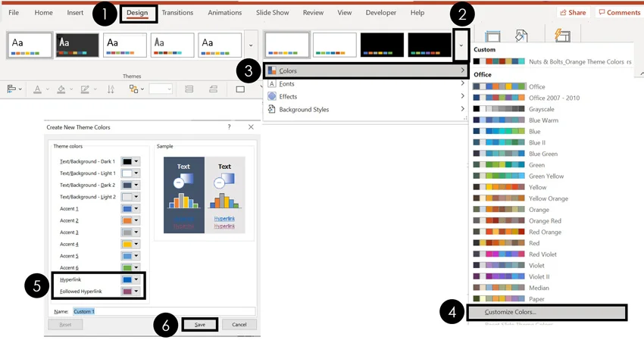Click the Arrange objects icon

click(x=133, y=89)
